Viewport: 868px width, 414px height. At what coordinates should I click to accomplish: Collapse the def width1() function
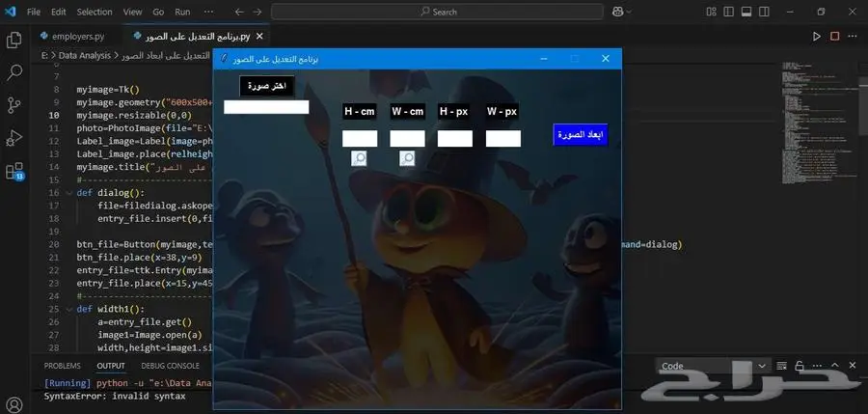(68, 309)
